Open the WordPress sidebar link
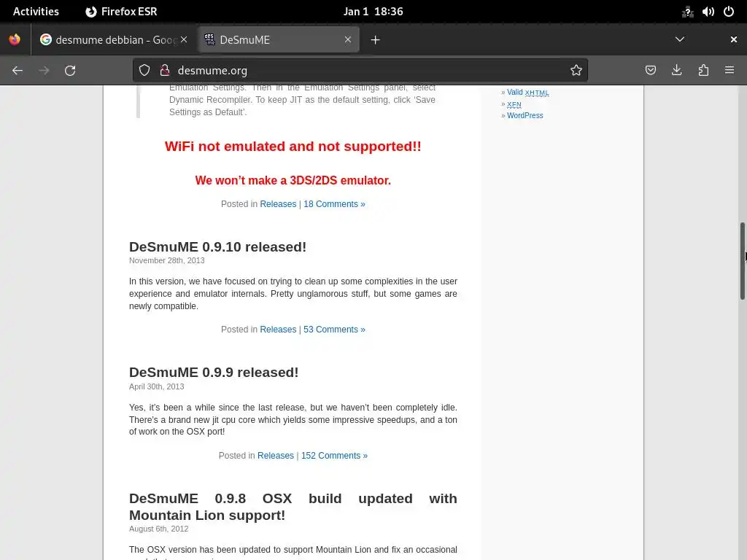This screenshot has height=560, width=747. (x=525, y=116)
